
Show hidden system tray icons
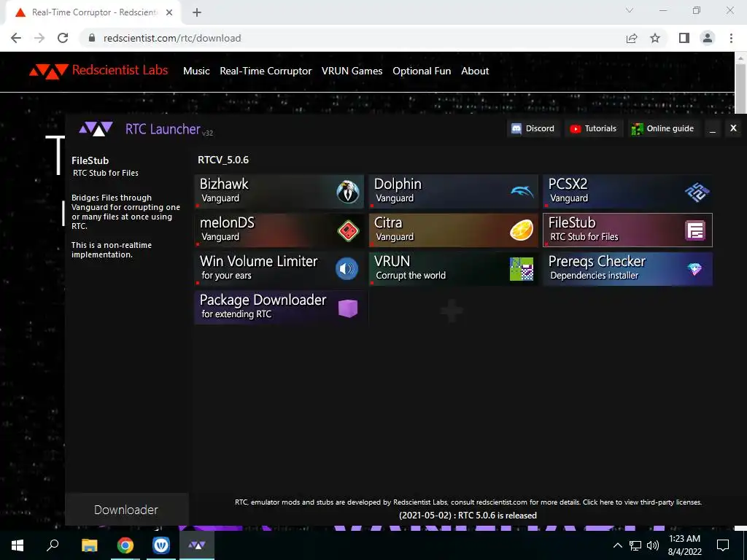pyautogui.click(x=617, y=545)
